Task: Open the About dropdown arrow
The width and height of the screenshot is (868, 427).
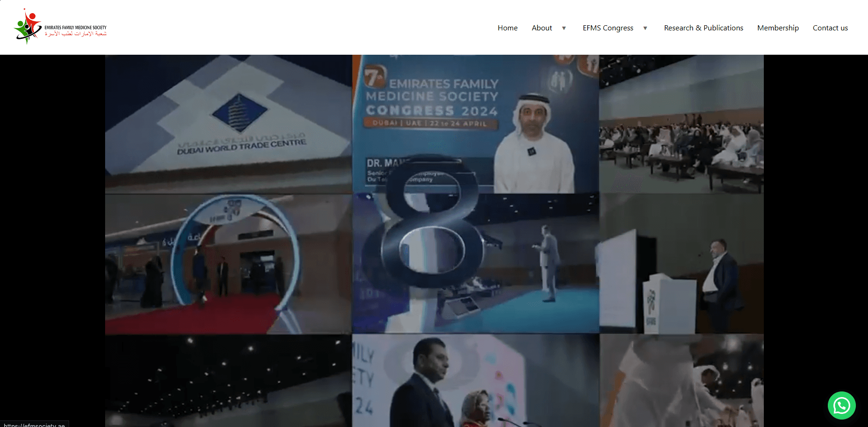Action: [564, 28]
